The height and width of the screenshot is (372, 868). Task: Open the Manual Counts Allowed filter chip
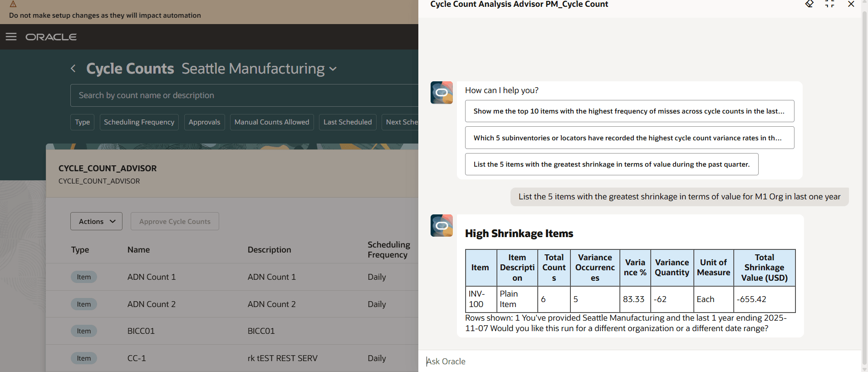tap(272, 122)
